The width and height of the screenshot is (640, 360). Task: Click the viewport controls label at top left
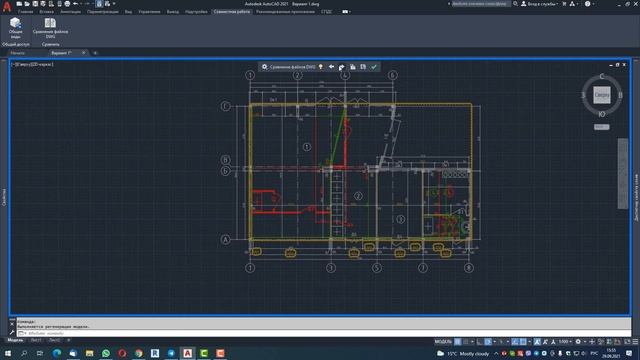point(32,64)
